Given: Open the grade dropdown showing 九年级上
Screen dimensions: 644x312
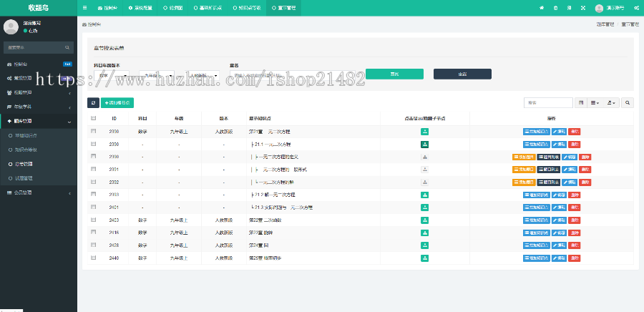Looking at the screenshot, I should pyautogui.click(x=157, y=76).
